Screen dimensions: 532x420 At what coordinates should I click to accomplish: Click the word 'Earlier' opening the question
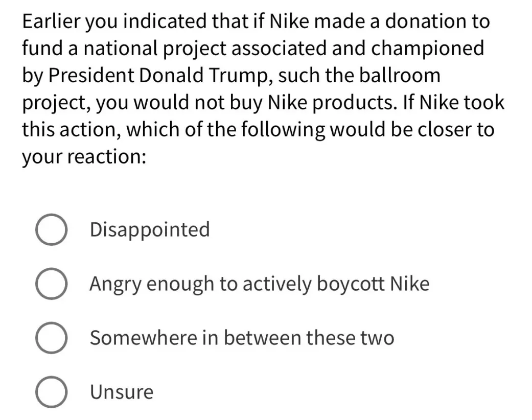[52, 21]
